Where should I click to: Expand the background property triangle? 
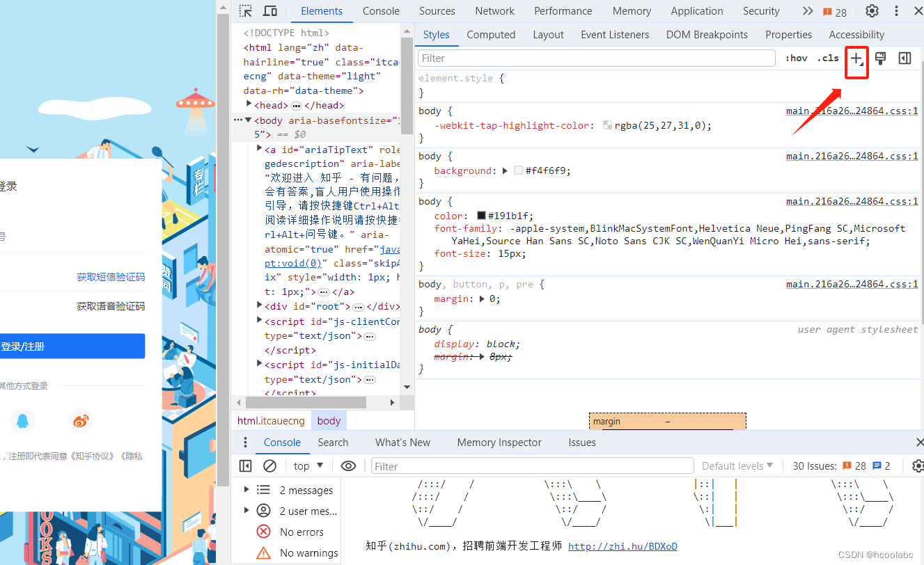coord(505,170)
